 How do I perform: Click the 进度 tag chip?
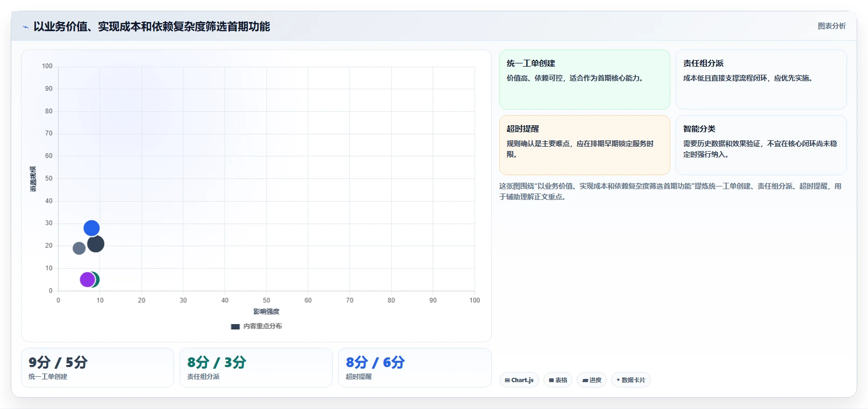tap(592, 380)
